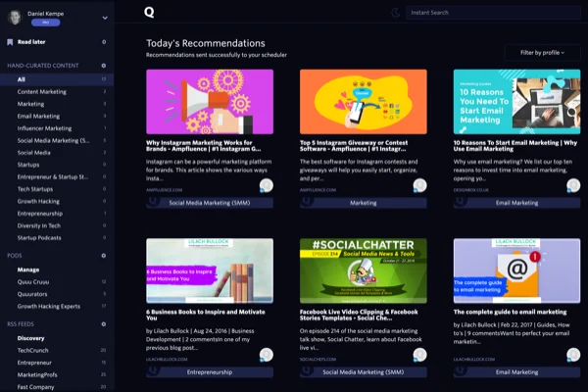Click the Pro badge under Daniel Kempe

[45, 23]
